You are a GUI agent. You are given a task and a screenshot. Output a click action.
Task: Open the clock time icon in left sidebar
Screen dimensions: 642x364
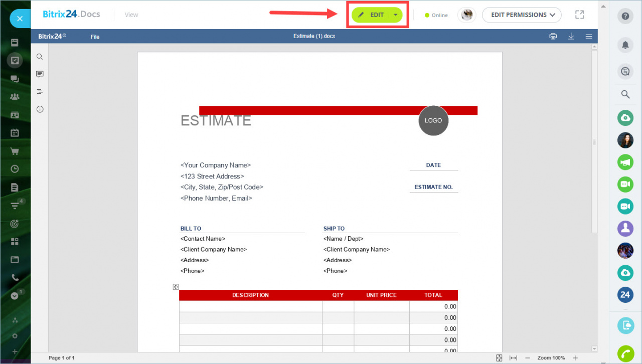pos(15,169)
